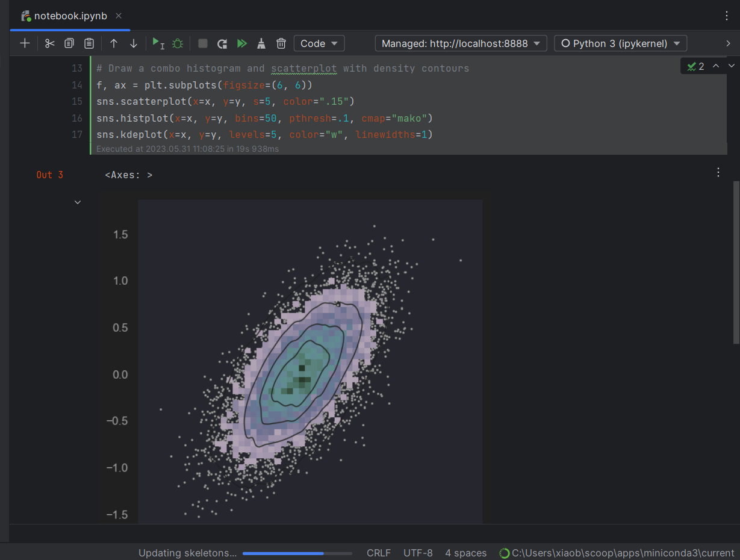
Task: Change the CRLF line separator
Action: (379, 553)
